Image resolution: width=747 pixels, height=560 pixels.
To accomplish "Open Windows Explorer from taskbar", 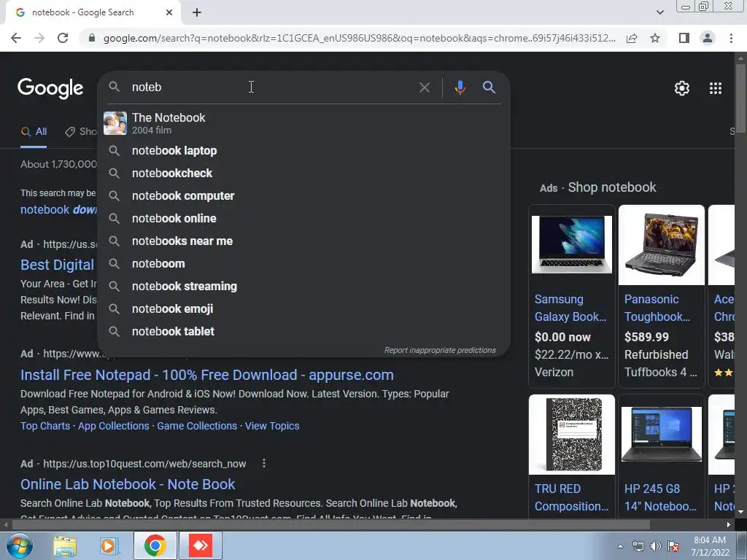I will (64, 545).
